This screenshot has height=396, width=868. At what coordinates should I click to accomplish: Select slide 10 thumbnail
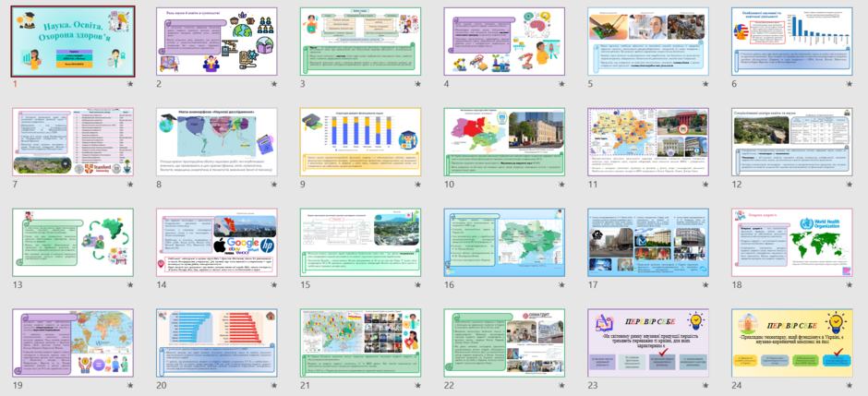click(504, 142)
